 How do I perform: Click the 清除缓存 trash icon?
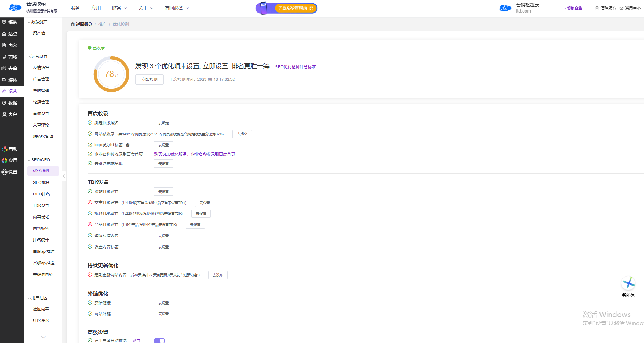click(x=597, y=8)
